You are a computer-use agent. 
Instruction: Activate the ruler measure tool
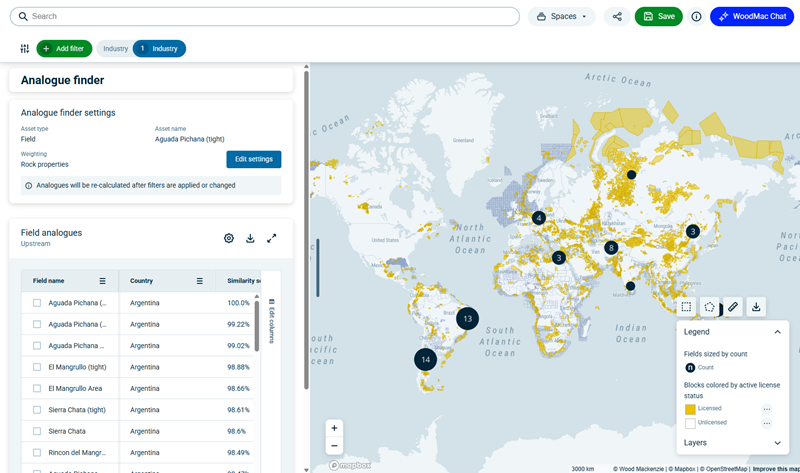(733, 307)
